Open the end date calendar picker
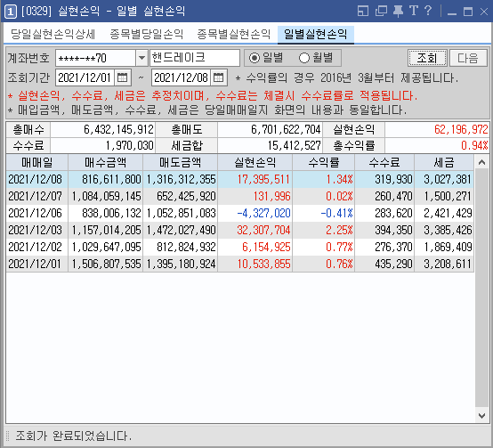 coord(219,77)
